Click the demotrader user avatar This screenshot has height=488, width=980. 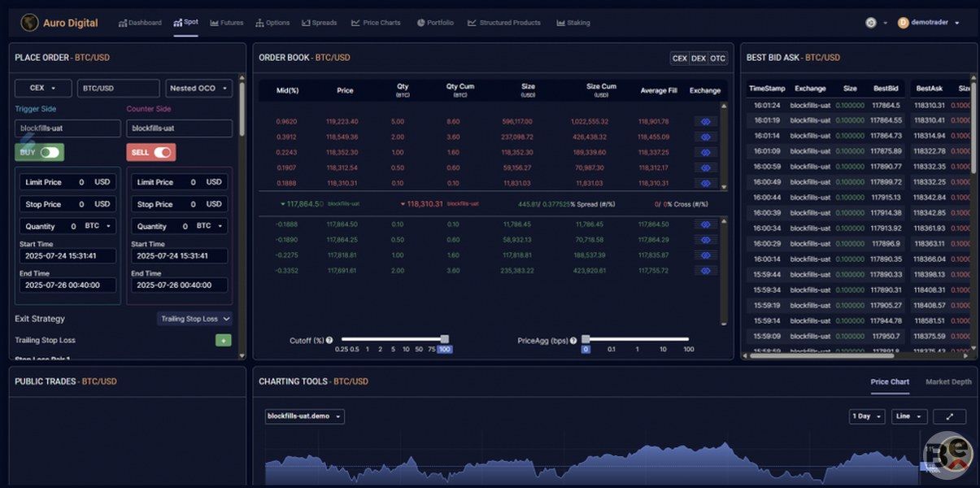coord(903,23)
